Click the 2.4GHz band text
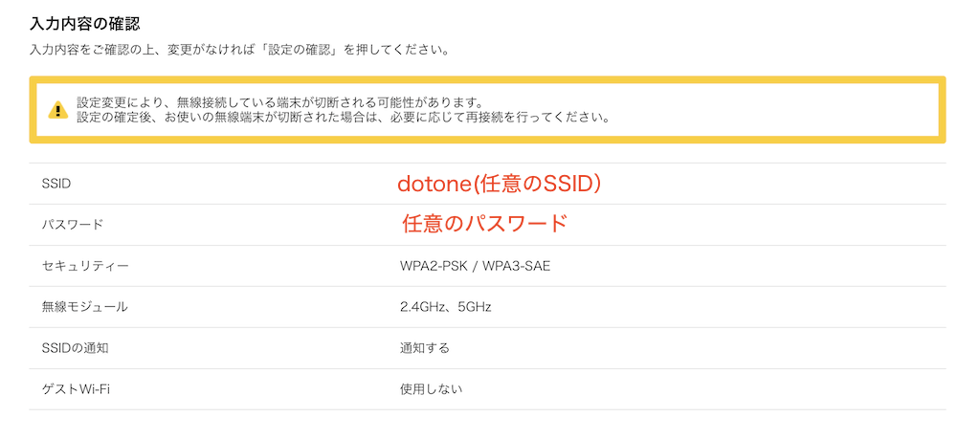Screen dimensions: 980x439 click(422, 306)
